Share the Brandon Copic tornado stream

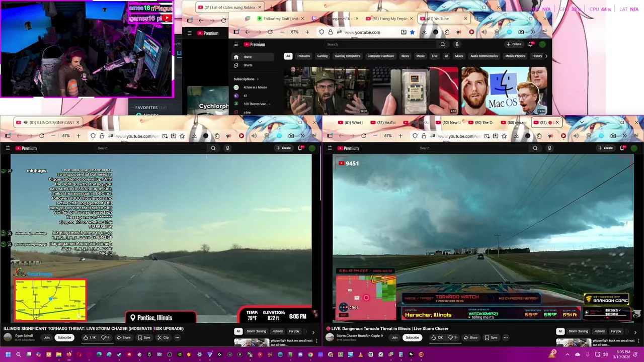point(471,337)
